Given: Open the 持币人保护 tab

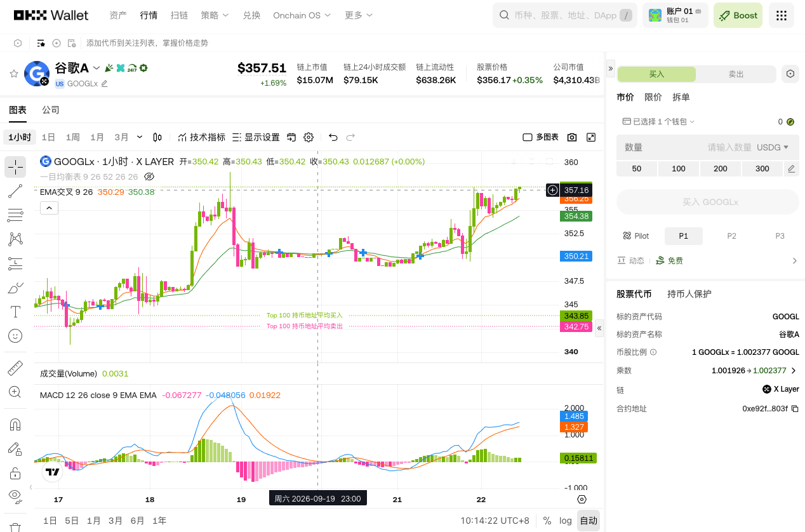Looking at the screenshot, I should (x=689, y=294).
